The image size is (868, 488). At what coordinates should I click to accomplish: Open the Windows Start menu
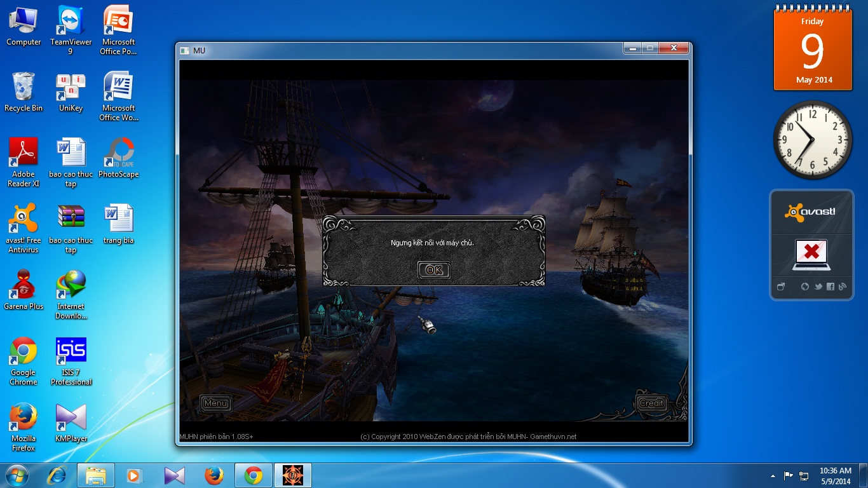(17, 475)
